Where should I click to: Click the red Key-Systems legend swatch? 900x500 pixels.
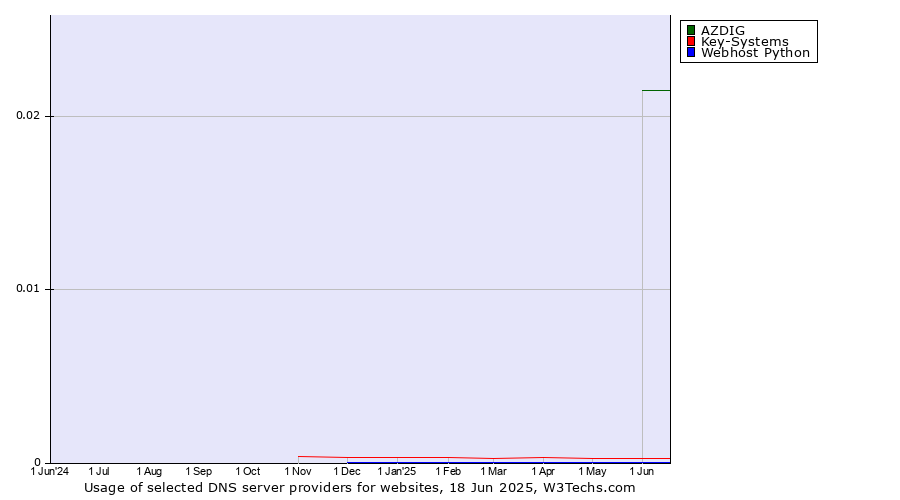point(691,41)
